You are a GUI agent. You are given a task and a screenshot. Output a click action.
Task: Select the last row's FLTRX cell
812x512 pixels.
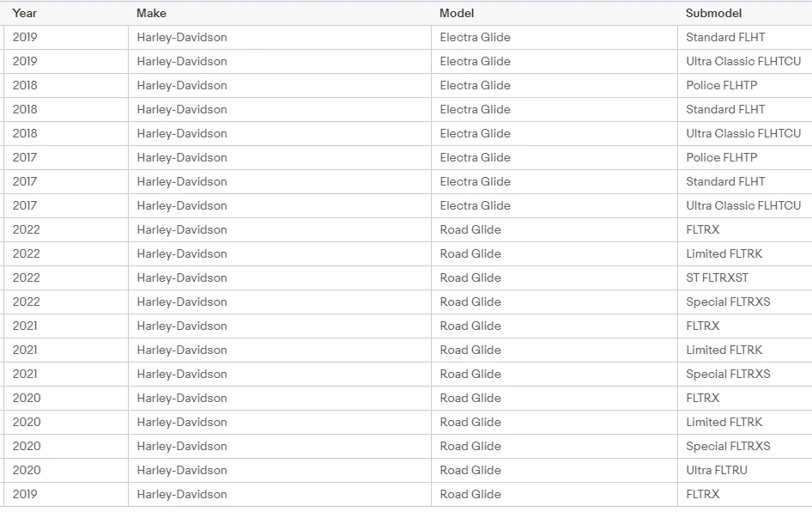pyautogui.click(x=745, y=494)
